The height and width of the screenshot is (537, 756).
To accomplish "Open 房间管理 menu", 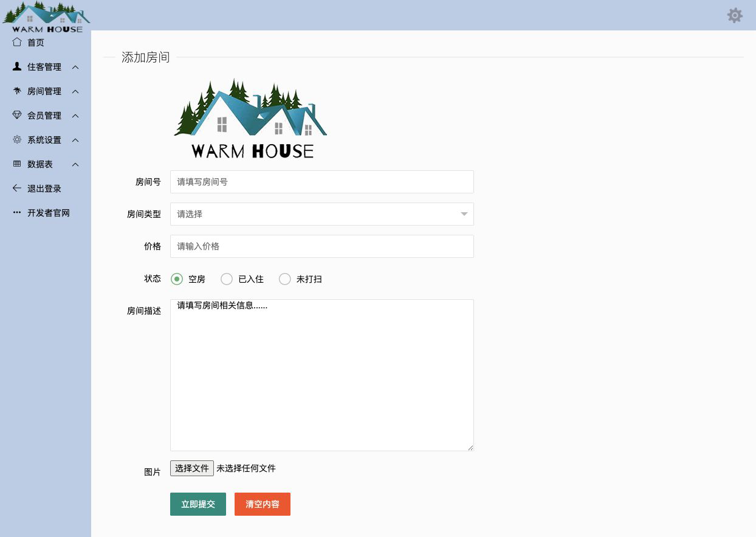I will click(x=46, y=91).
